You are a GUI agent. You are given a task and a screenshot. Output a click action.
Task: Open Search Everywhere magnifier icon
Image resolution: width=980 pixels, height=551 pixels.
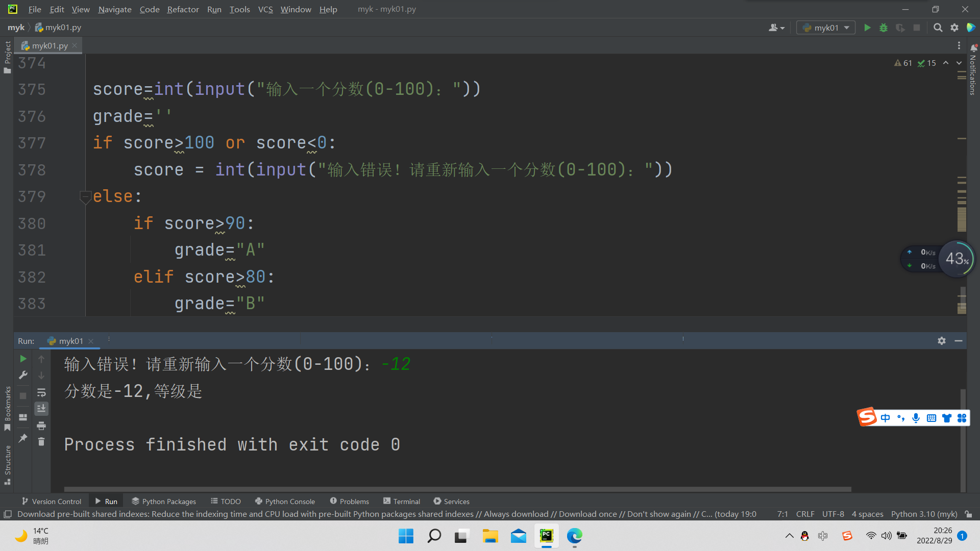click(x=938, y=28)
